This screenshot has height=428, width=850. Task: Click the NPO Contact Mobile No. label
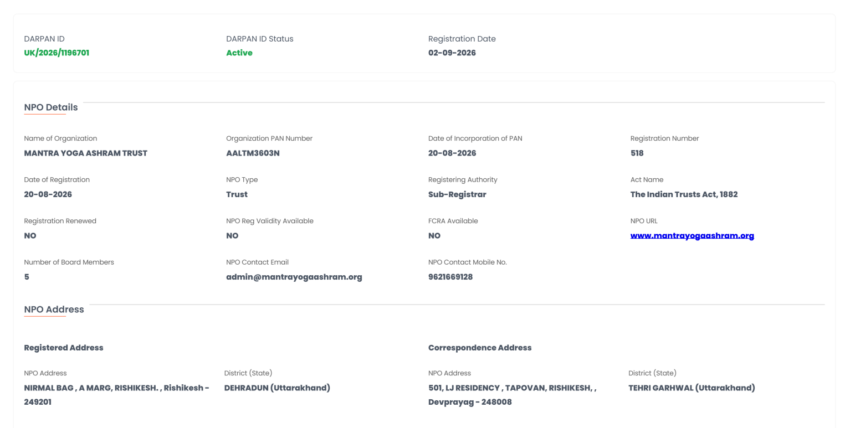pyautogui.click(x=467, y=262)
